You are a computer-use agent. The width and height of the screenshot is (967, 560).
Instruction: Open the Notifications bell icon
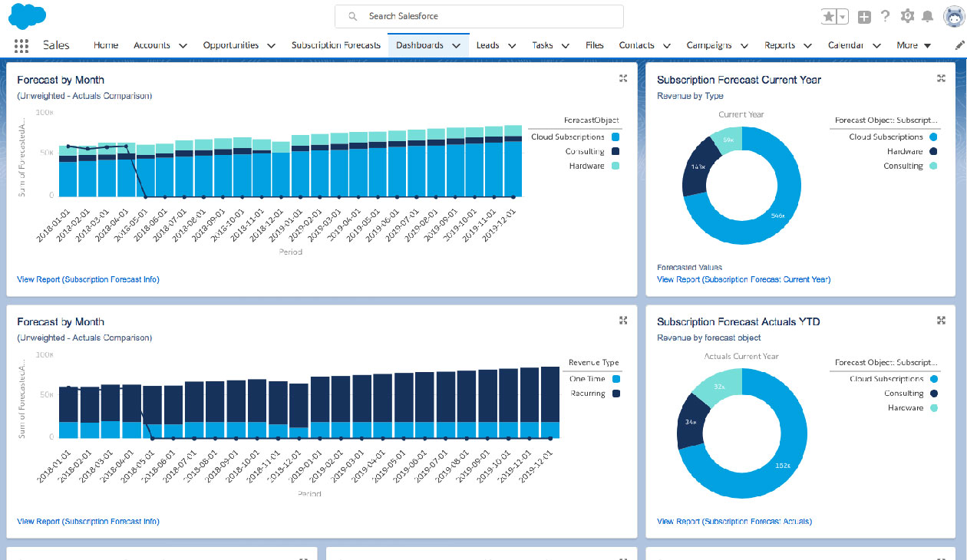(928, 16)
